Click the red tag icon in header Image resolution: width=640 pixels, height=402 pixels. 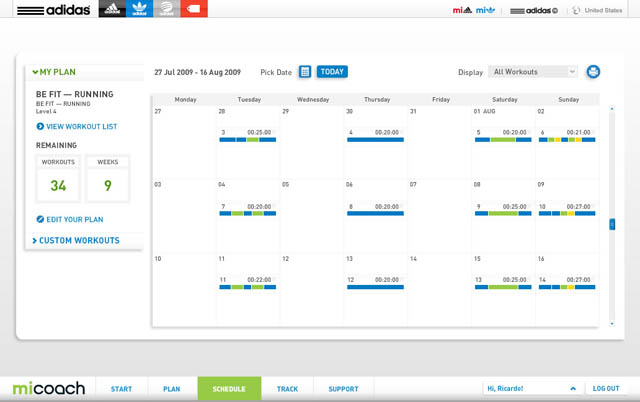point(194,10)
